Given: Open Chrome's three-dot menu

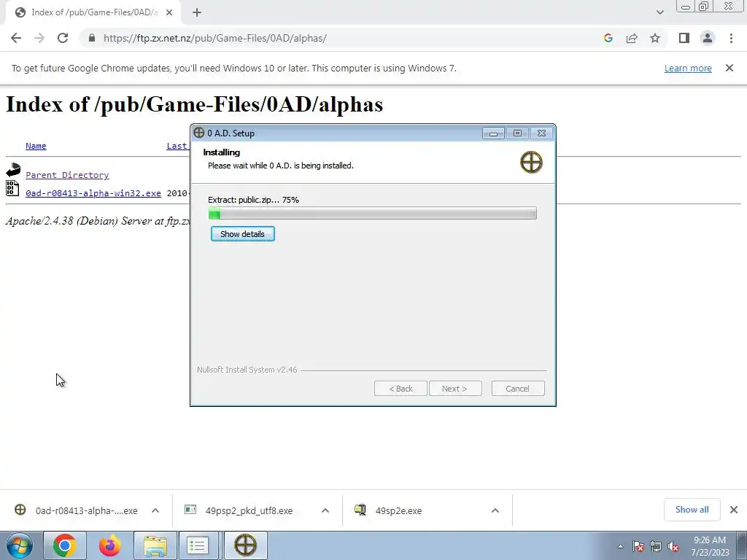Looking at the screenshot, I should pos(731,38).
